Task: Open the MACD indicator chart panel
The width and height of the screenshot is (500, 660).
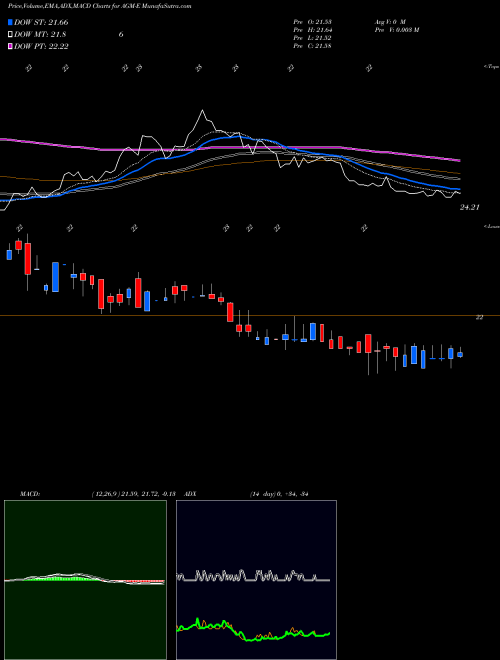Action: coord(85,580)
